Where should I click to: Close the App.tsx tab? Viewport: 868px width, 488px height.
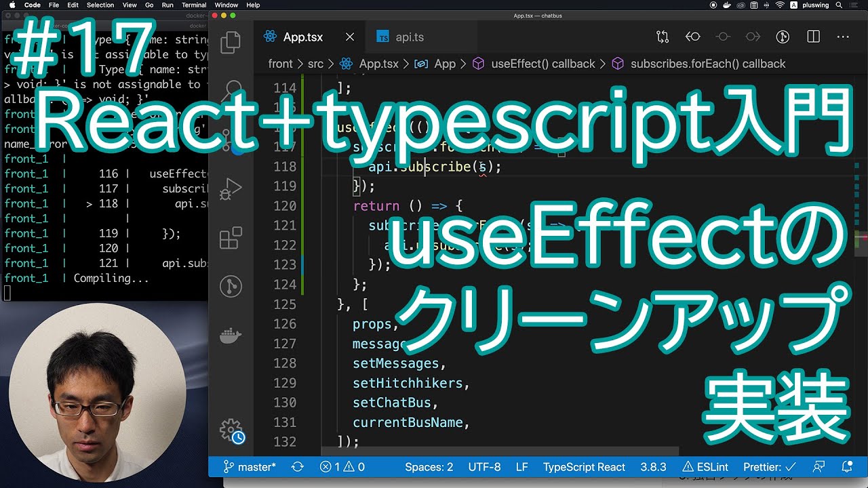(x=349, y=37)
